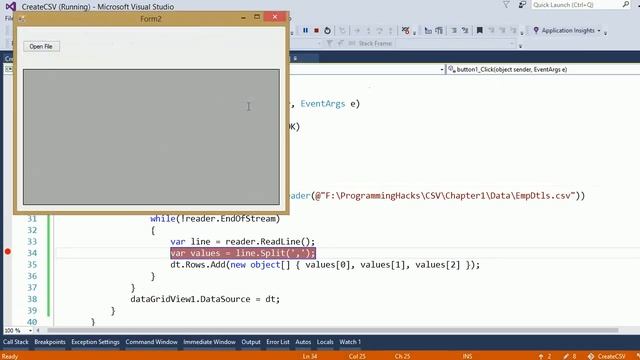Click the Quick Launch search magnifier icon
This screenshot has height=360, width=640.
(626, 5)
